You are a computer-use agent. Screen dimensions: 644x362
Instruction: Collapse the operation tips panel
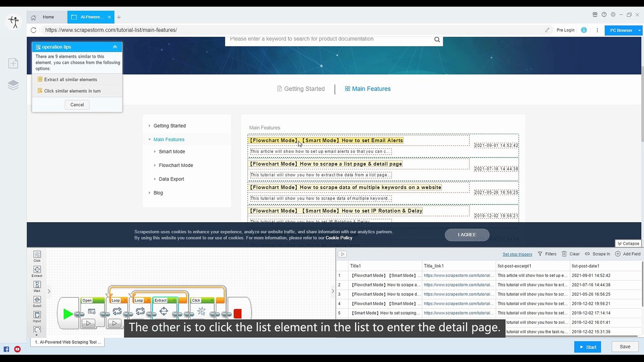(115, 47)
